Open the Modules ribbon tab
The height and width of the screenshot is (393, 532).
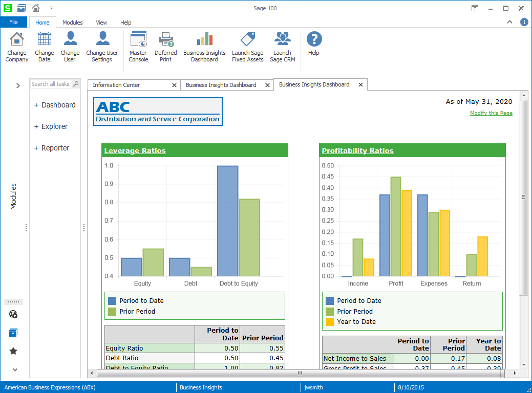[72, 23]
